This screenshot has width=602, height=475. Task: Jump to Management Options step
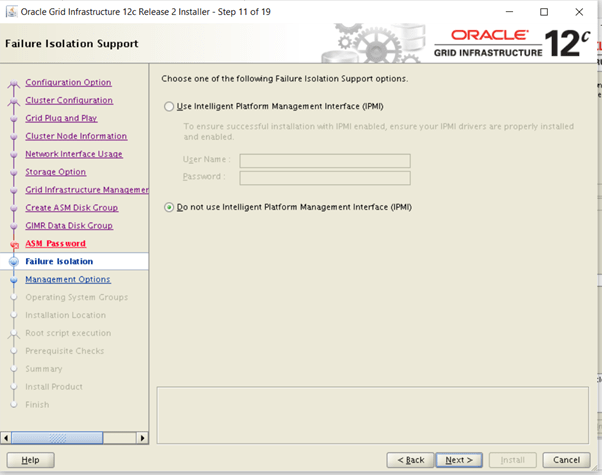pos(68,279)
